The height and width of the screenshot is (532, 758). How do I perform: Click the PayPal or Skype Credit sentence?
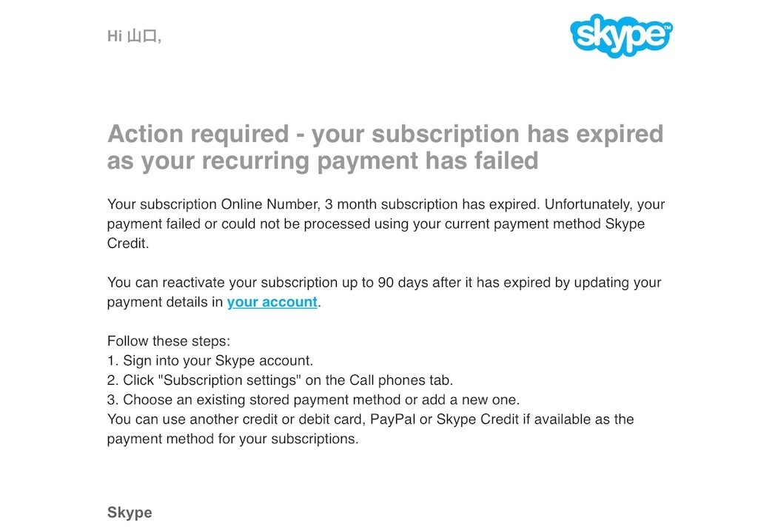370,429
